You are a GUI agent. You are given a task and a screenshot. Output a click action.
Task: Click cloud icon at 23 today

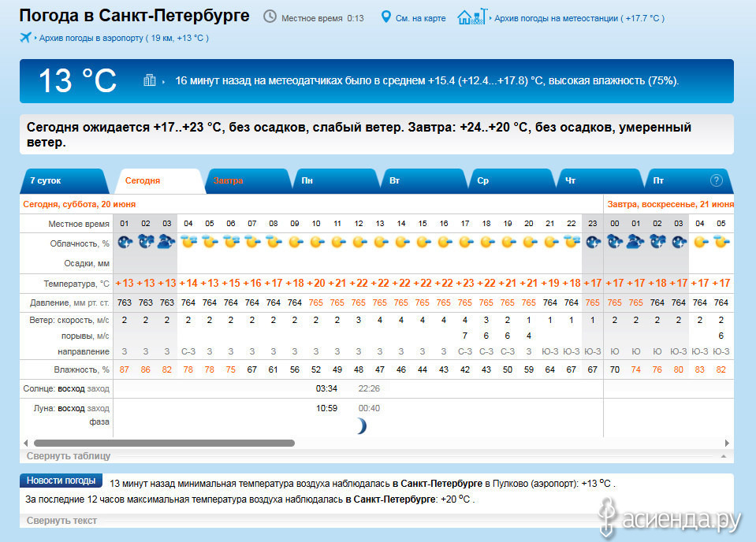coord(593,242)
